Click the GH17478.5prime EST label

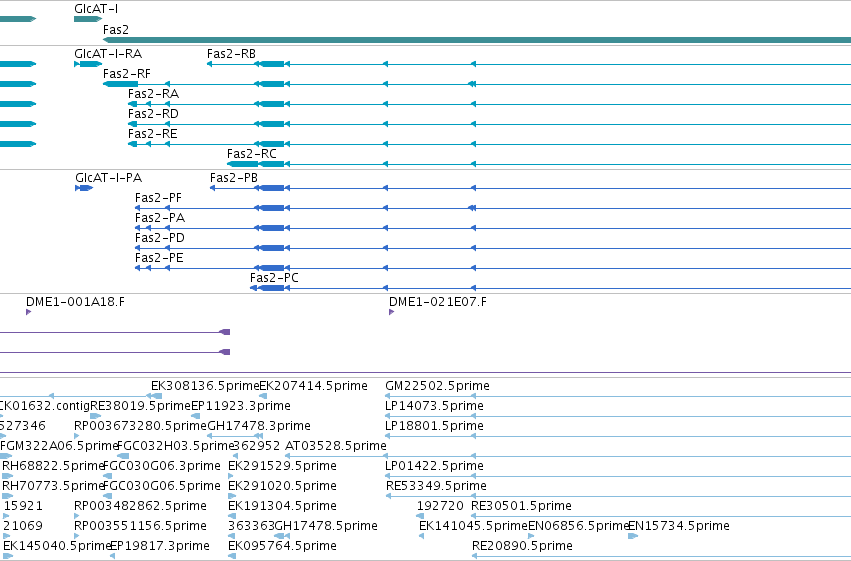tap(326, 527)
